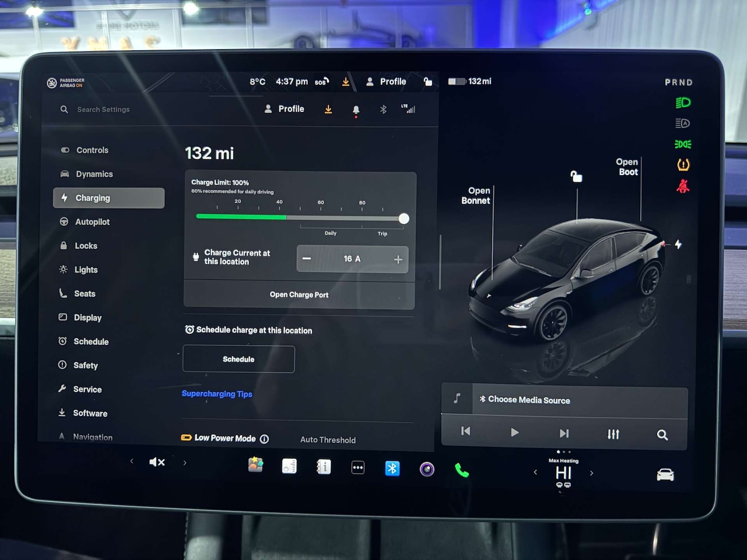Switch to the Trip charging tab
This screenshot has width=747, height=560.
(382, 233)
